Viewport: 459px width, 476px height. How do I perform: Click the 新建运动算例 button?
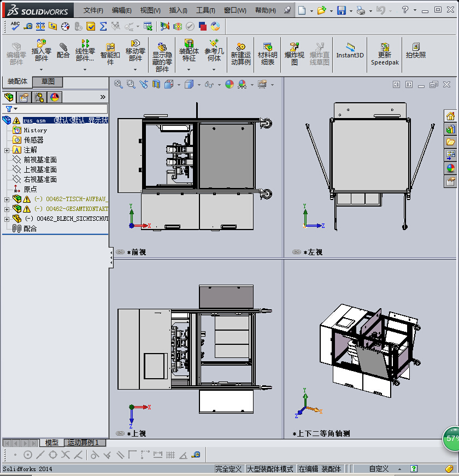(241, 54)
